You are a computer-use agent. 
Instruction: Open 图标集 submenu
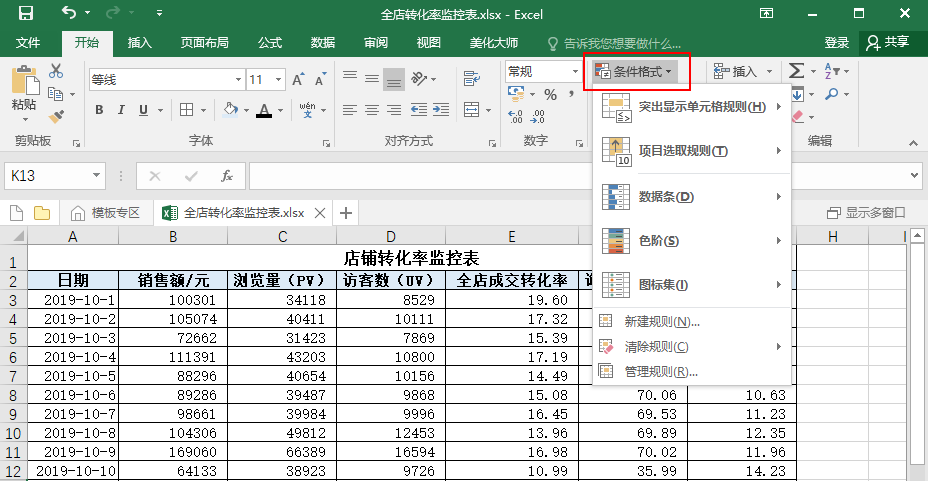692,285
